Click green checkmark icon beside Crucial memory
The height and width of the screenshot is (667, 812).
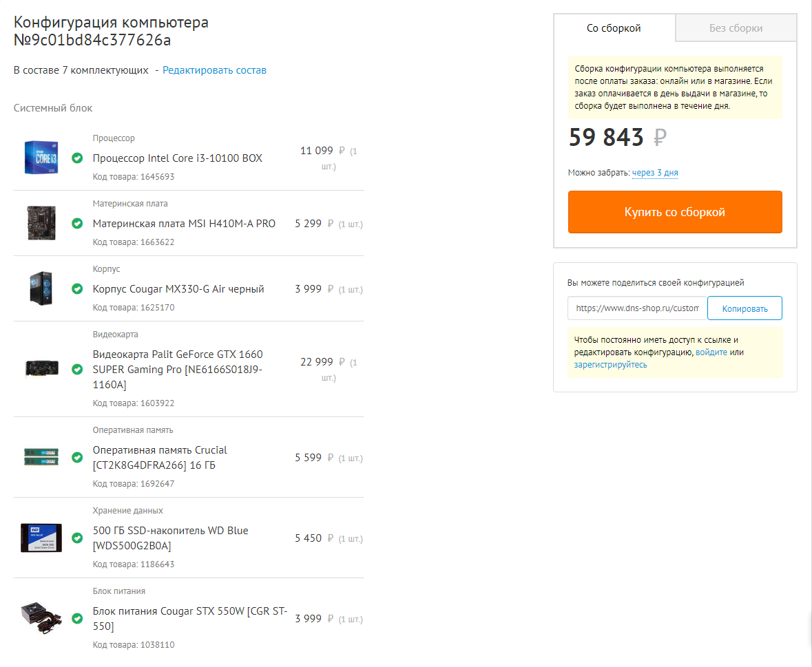(x=77, y=458)
